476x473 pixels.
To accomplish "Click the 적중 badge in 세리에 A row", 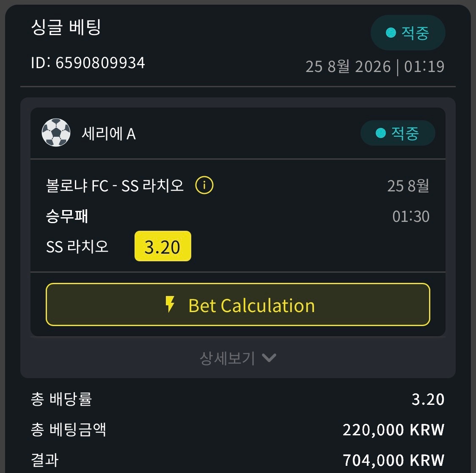I will 398,133.
